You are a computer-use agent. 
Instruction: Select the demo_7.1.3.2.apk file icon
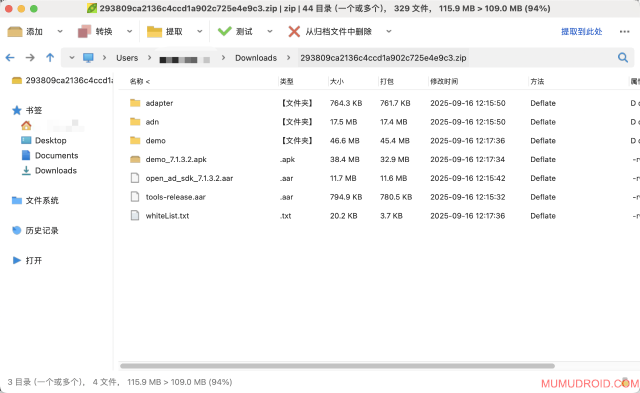click(135, 159)
